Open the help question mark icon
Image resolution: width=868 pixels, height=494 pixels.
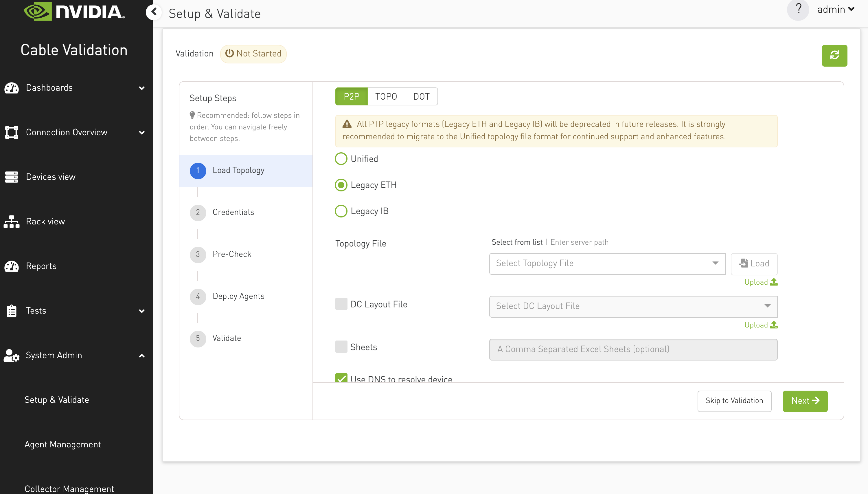click(x=798, y=9)
